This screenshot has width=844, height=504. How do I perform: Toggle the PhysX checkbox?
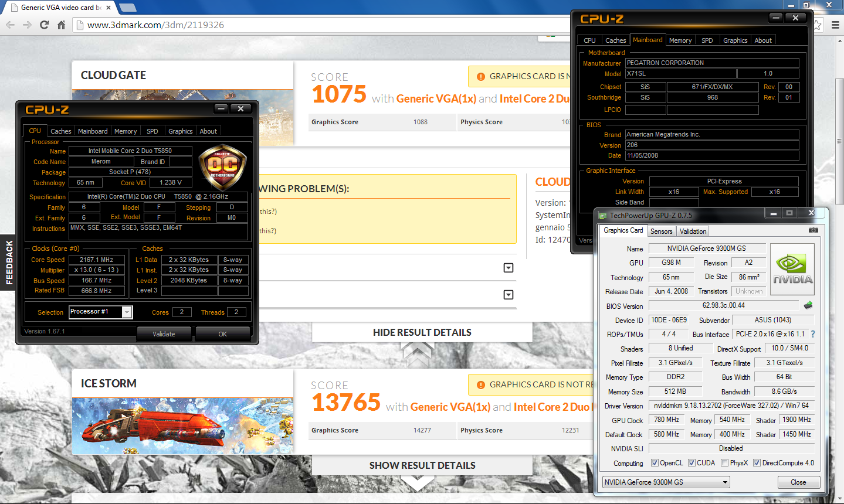[x=724, y=463]
